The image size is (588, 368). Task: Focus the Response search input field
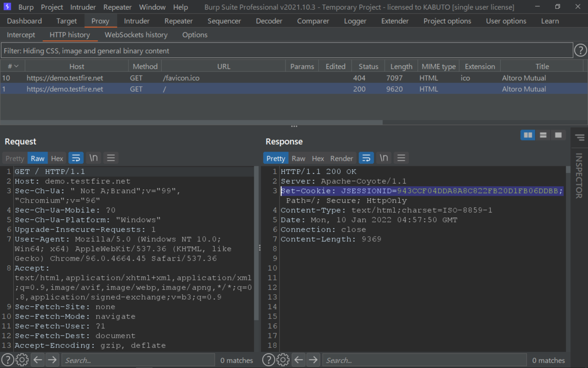424,360
